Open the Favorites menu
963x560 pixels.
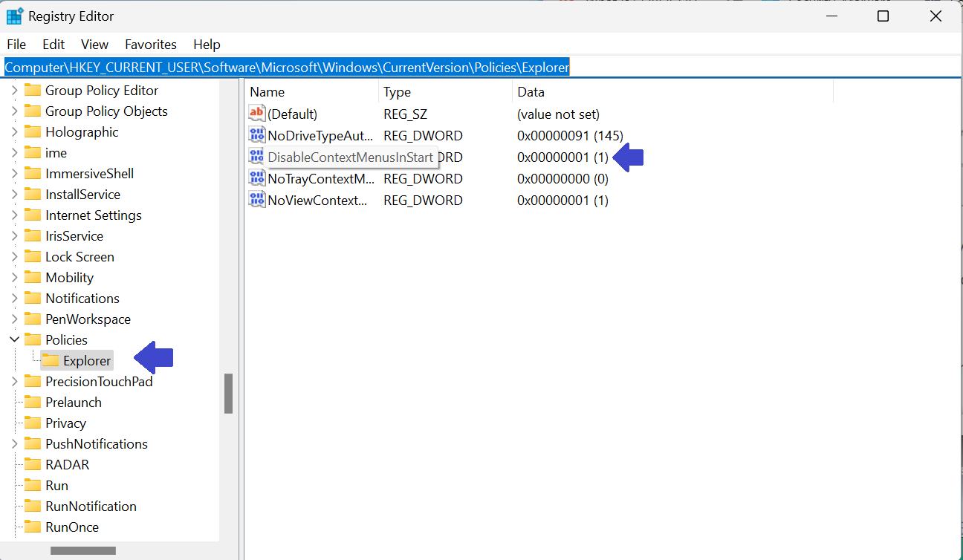[151, 45]
